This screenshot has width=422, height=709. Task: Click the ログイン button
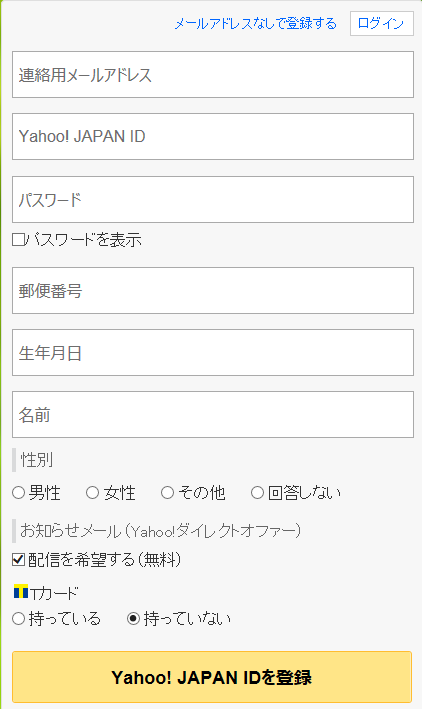tap(382, 24)
